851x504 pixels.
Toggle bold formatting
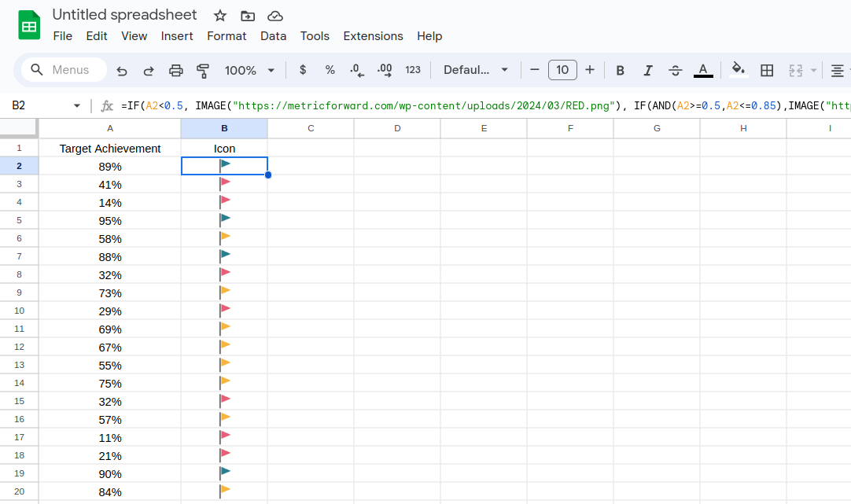coord(620,70)
